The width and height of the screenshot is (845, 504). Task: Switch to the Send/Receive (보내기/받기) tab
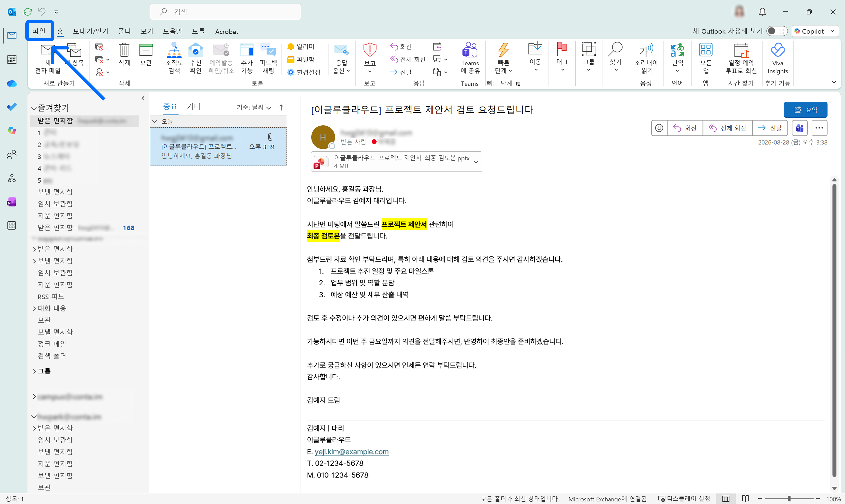tap(91, 31)
